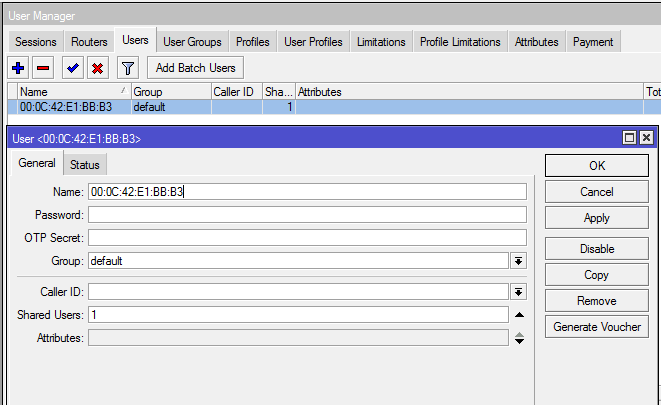Image resolution: width=661 pixels, height=405 pixels.
Task: Switch to the User Groups tab
Action: (193, 42)
